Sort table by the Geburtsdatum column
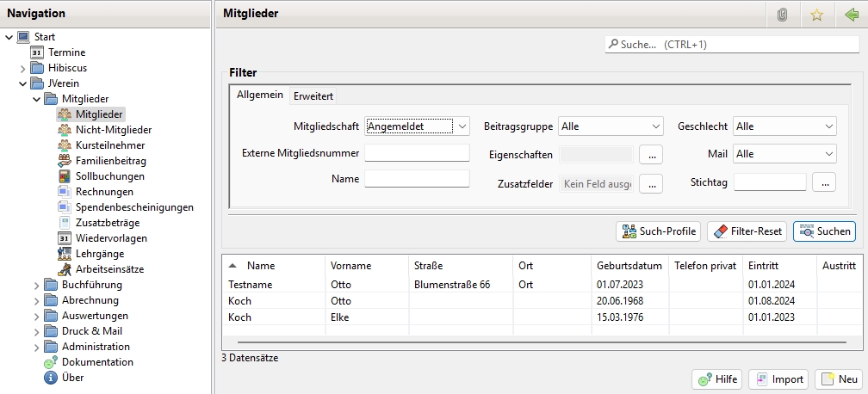The height and width of the screenshot is (394, 868). pos(627,266)
